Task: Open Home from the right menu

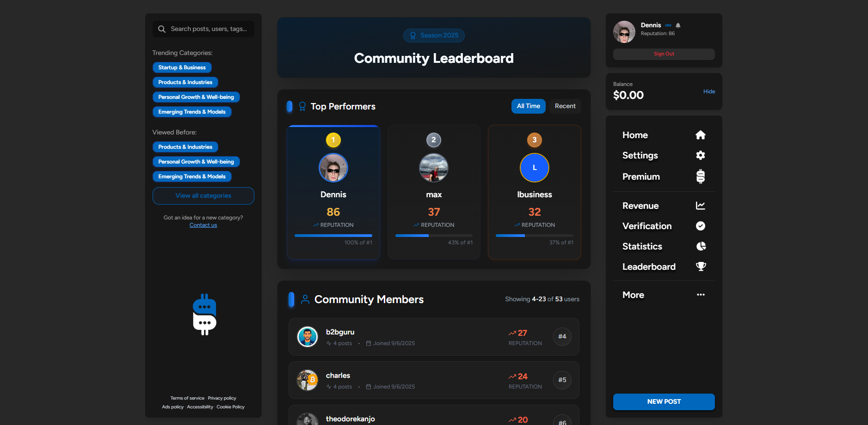Action: 664,135
